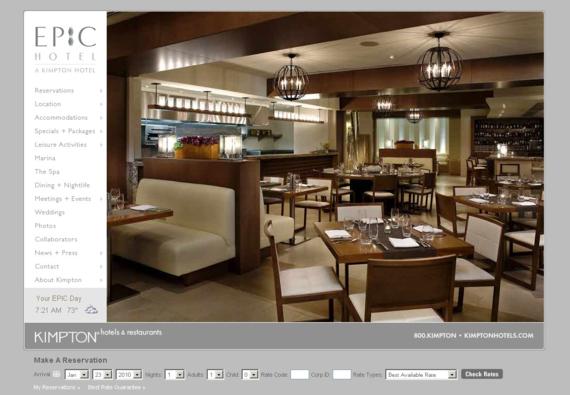Open the Child dropdown

[x=250, y=374]
